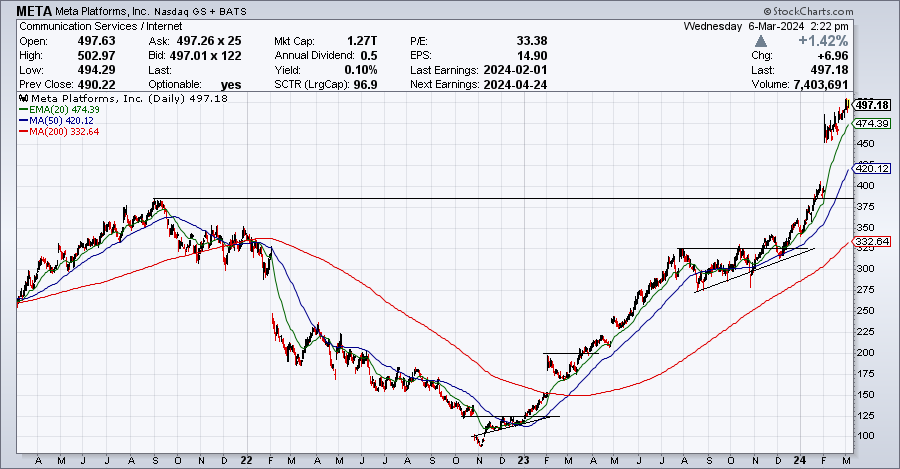The height and width of the screenshot is (469, 900).
Task: Click the 22 year marker on time axis
Action: (x=246, y=460)
